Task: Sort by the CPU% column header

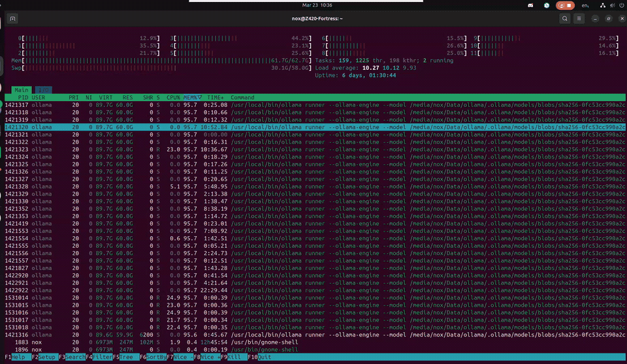Action: click(x=173, y=97)
